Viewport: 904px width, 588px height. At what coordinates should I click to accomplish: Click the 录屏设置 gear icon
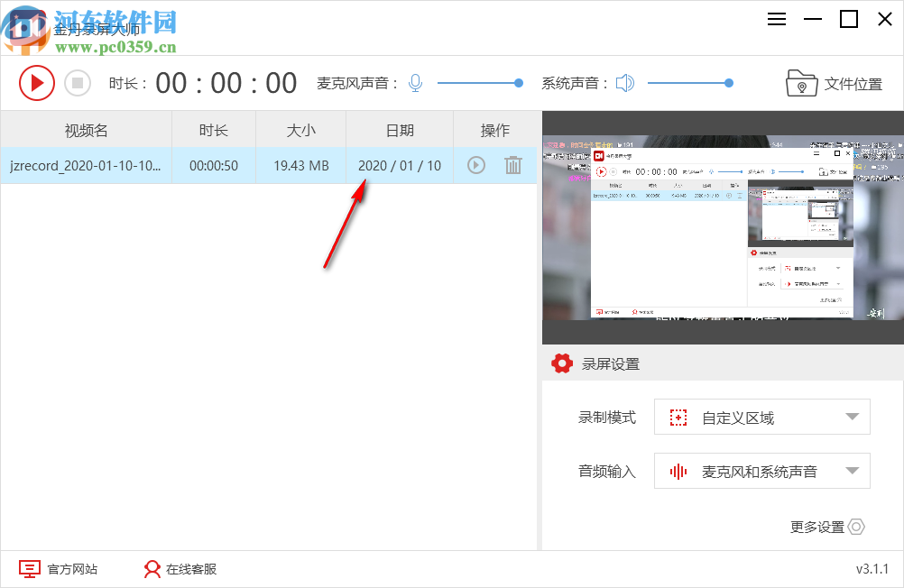(561, 363)
